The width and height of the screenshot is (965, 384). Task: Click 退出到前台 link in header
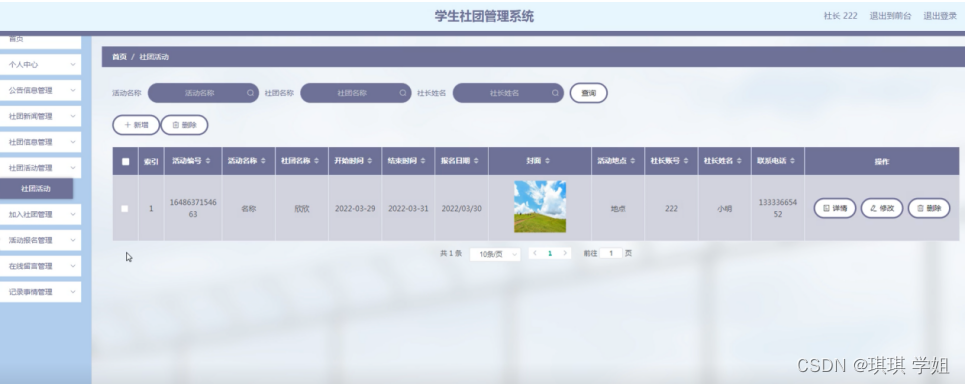click(890, 16)
